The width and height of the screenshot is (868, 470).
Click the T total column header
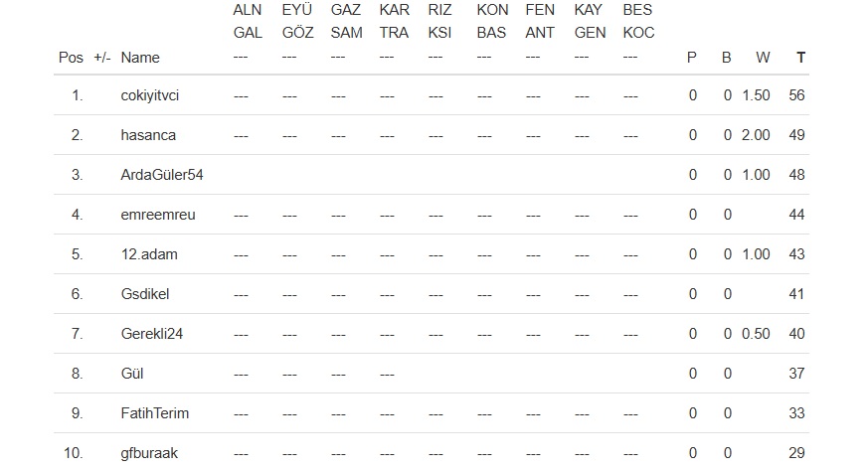tap(801, 58)
